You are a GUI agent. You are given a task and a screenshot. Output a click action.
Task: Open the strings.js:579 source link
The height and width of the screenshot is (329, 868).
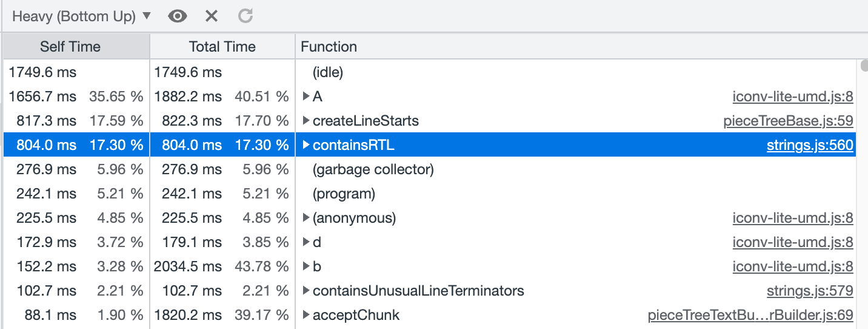coord(810,291)
